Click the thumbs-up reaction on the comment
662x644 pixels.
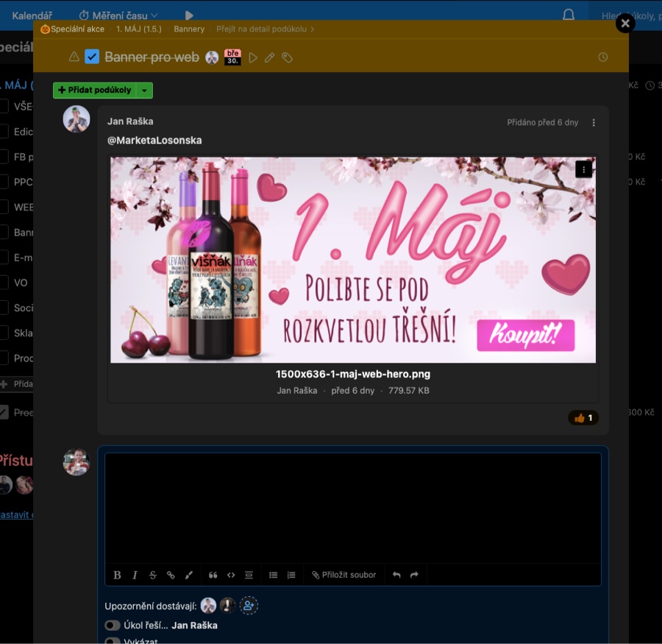pyautogui.click(x=583, y=418)
